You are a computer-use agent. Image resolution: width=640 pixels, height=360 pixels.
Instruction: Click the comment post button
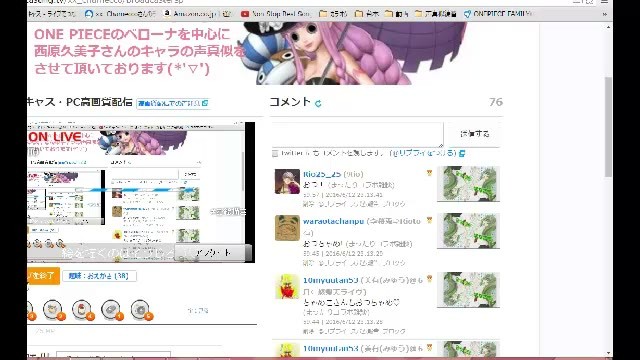pos(474,133)
